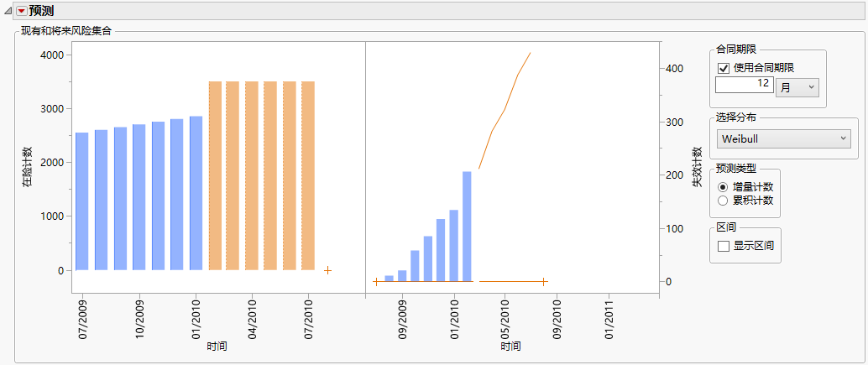The image size is (868, 365).
Task: Click the 区间 panel heading
Action: 726,227
